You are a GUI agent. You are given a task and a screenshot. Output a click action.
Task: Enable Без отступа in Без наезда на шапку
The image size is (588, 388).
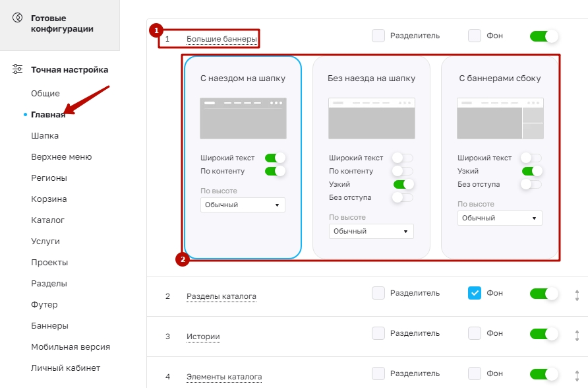tap(403, 197)
